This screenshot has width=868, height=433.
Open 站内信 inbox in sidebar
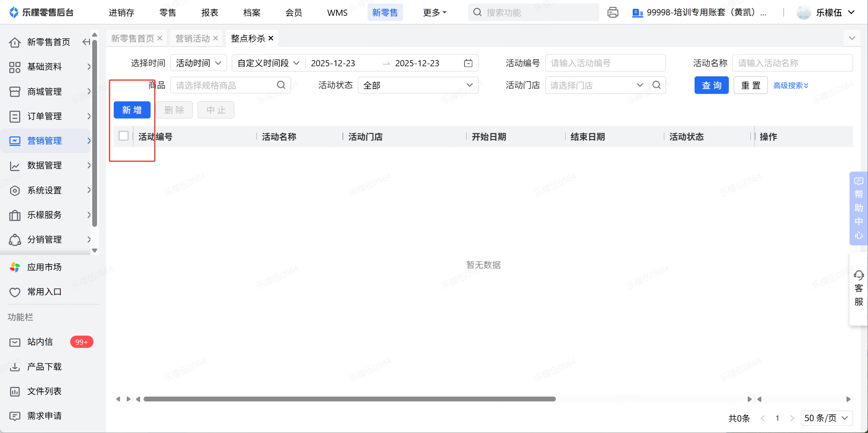coord(40,342)
